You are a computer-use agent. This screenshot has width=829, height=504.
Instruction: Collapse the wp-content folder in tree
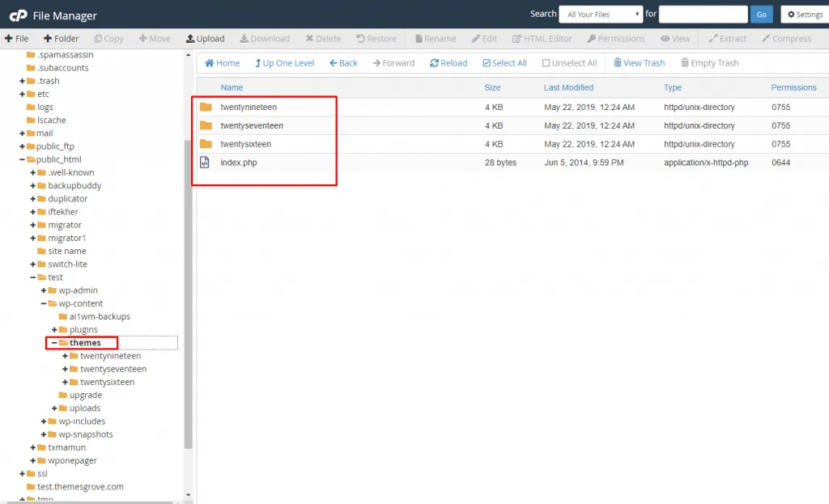(44, 303)
